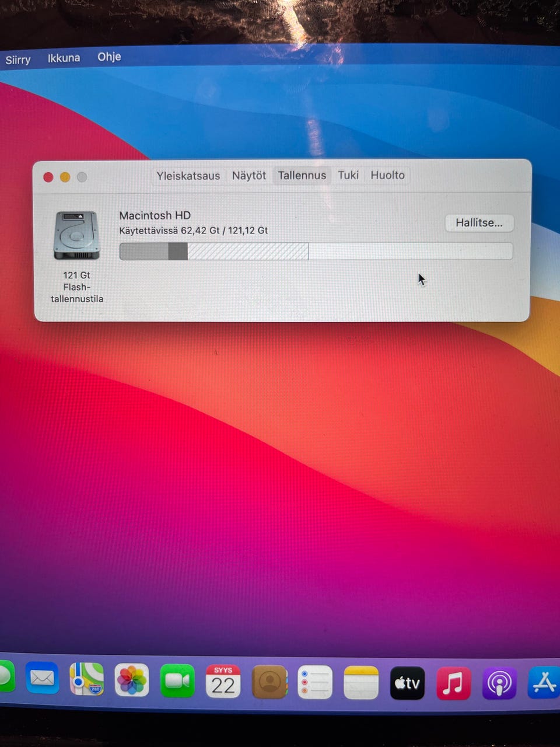Open the Ikkuna menu
Viewport: 560px width, 747px height.
pyautogui.click(x=64, y=58)
